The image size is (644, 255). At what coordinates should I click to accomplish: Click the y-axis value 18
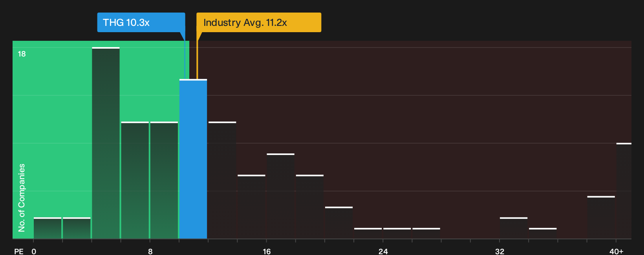click(22, 54)
